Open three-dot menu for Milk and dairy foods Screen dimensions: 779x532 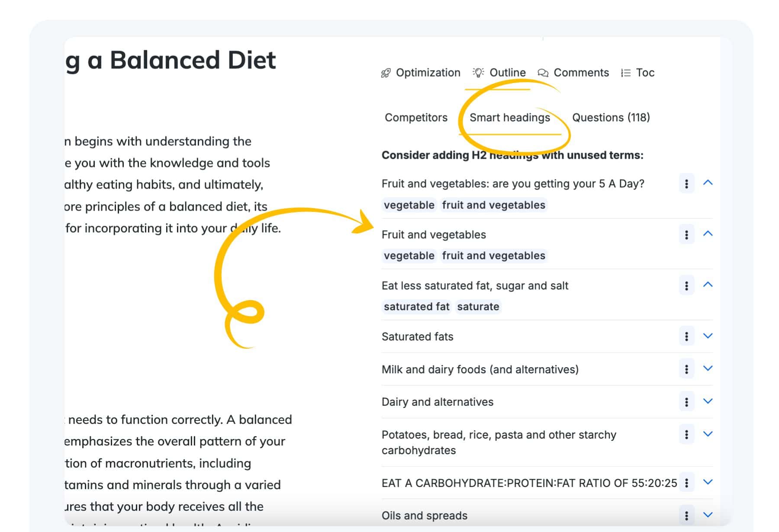click(686, 369)
